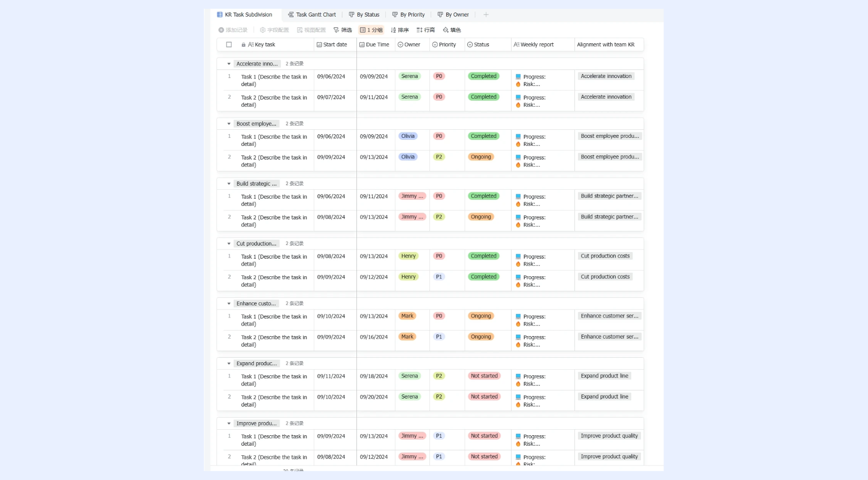Open view configuration (视图配置)
Screen dimensions: 868x480
[x=311, y=30]
